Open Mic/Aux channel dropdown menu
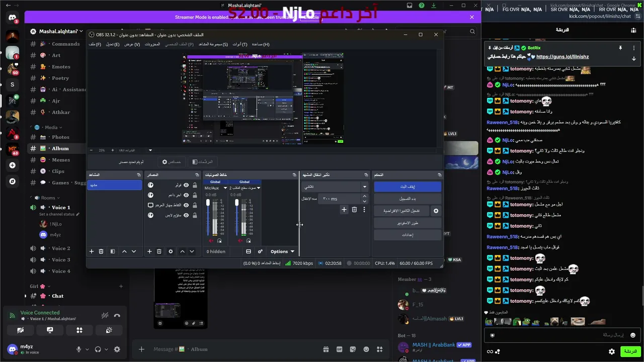The height and width of the screenshot is (362, 644). tap(225, 188)
